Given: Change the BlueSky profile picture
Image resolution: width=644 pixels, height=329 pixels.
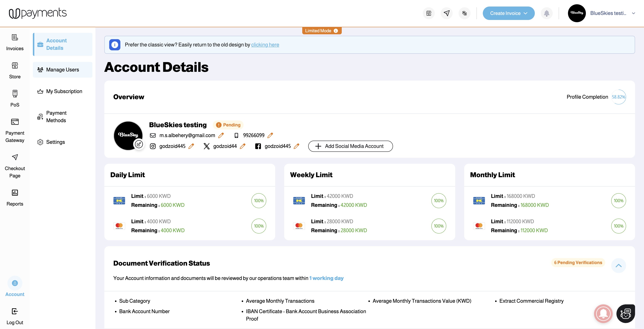Looking at the screenshot, I should coord(139,144).
